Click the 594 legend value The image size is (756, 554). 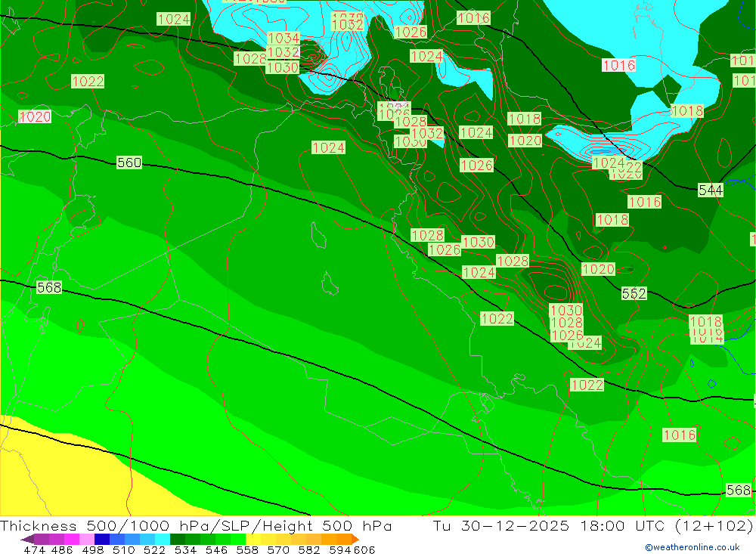point(340,549)
